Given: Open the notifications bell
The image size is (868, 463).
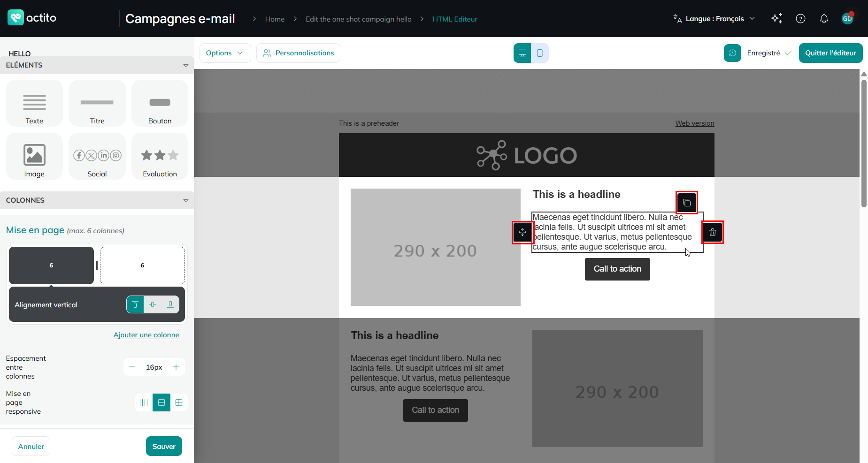Looking at the screenshot, I should pos(824,18).
